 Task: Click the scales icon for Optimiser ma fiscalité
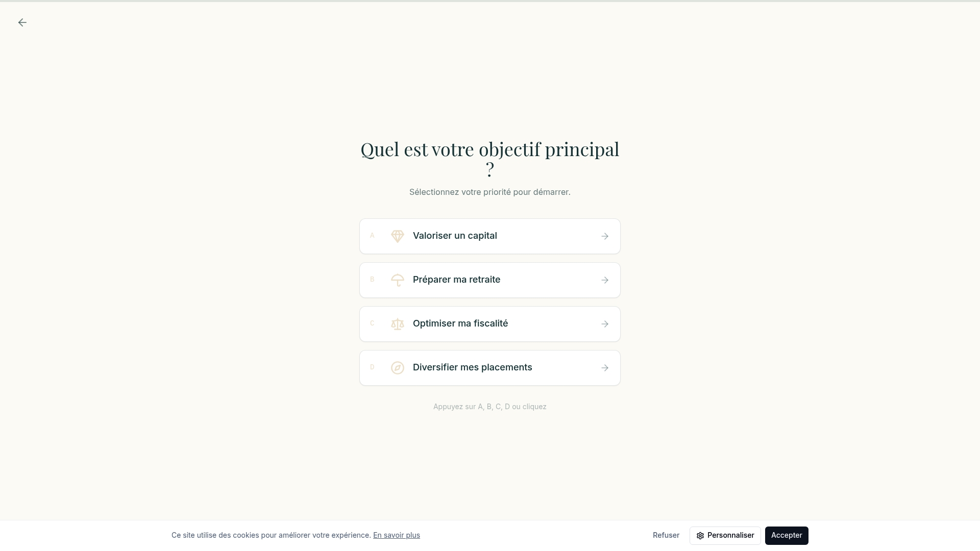click(x=398, y=323)
